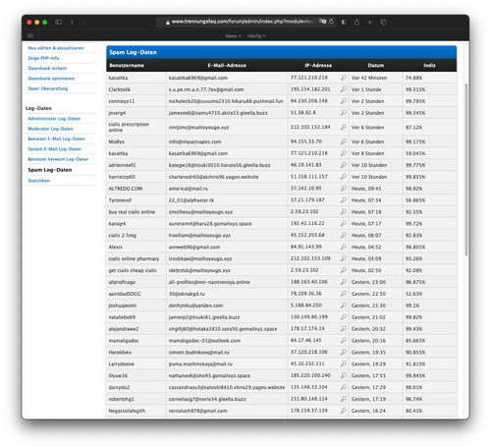The width and height of the screenshot is (491, 448).
Task: Click the lookup icon beside 84.17.46.145
Action: [344, 340]
